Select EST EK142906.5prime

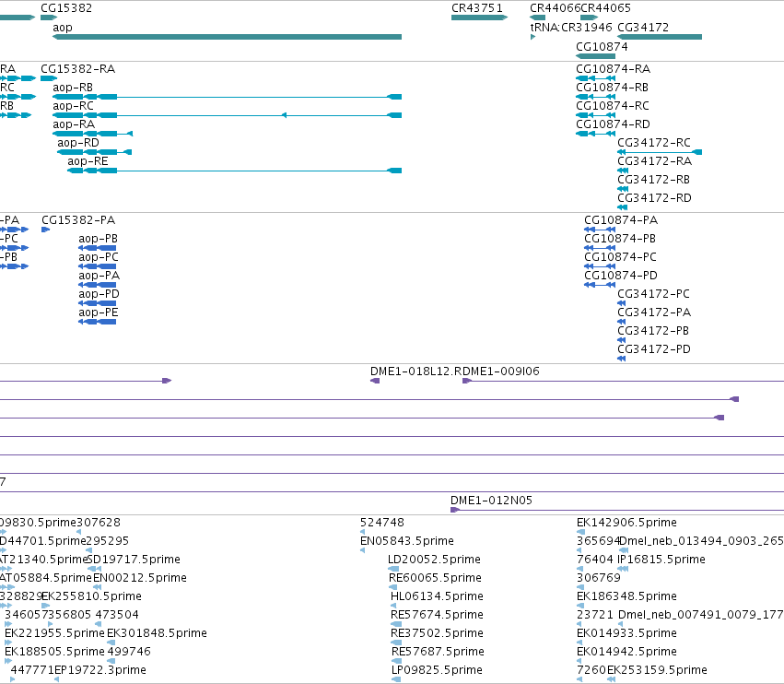point(579,532)
